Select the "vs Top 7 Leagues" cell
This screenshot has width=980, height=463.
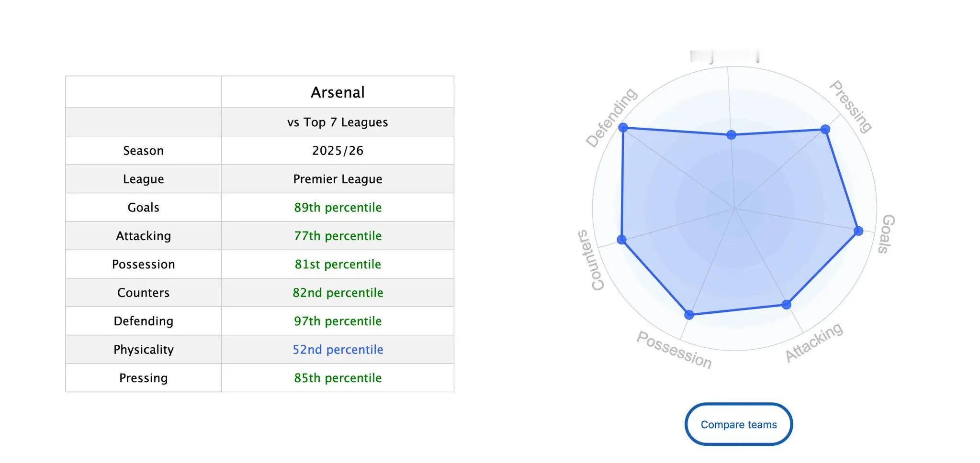coord(338,122)
